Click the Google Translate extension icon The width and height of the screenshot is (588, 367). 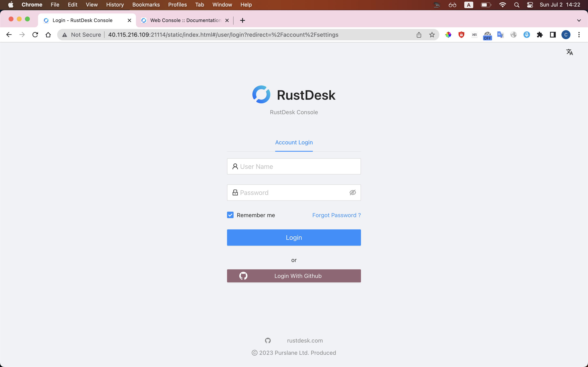coord(500,35)
